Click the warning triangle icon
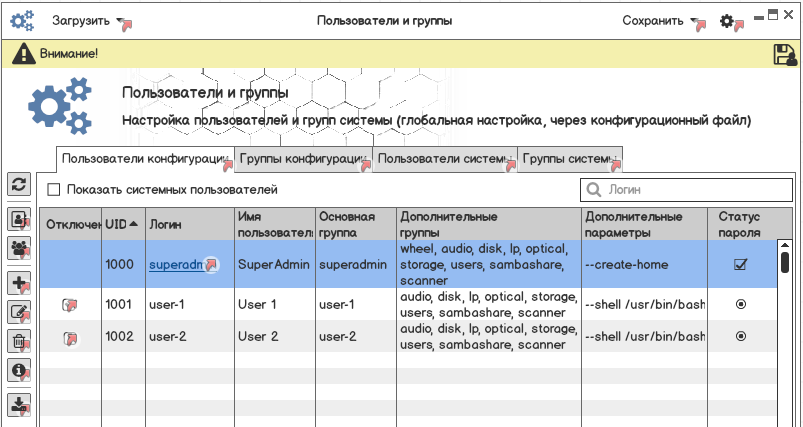 pyautogui.click(x=24, y=54)
